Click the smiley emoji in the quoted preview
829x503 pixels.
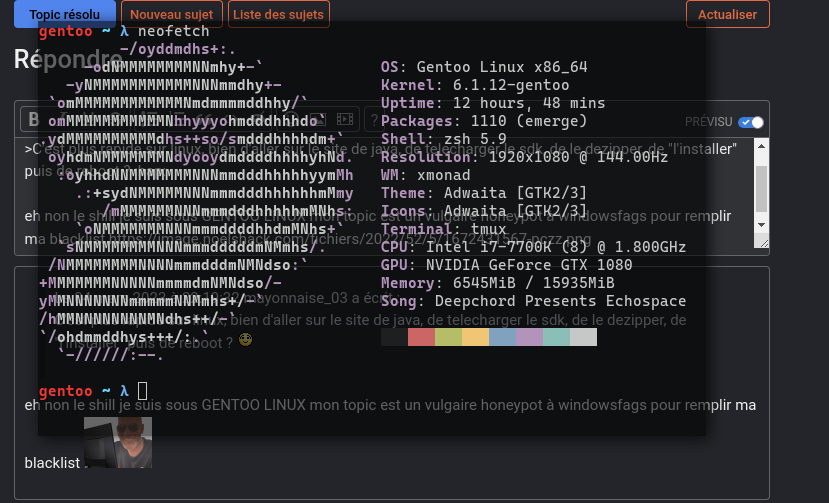(245, 340)
